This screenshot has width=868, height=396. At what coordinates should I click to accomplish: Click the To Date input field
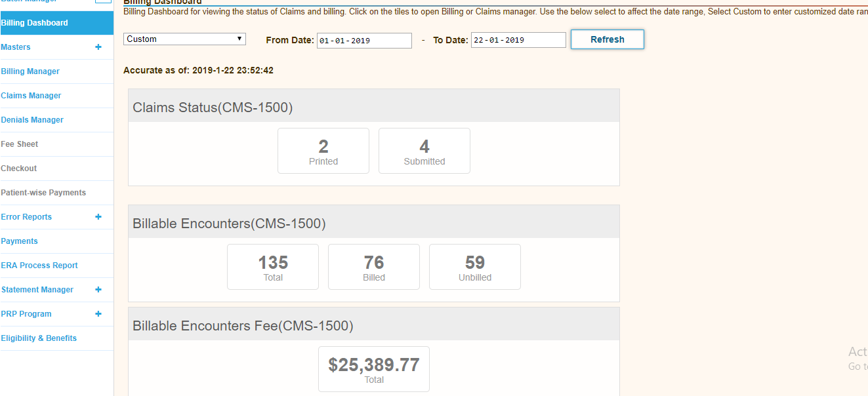point(518,41)
